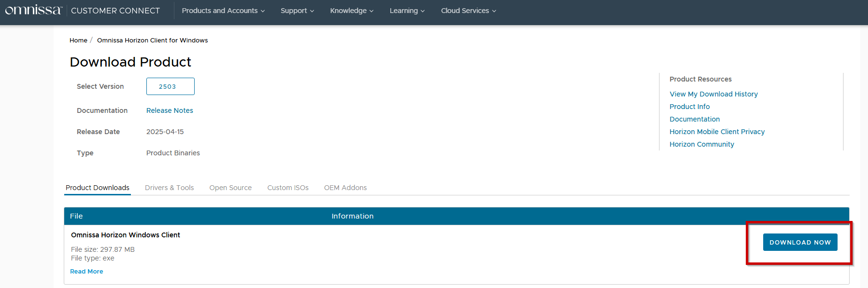Open the Knowledge dropdown menu
Screen dimensions: 868x288
tap(352, 11)
